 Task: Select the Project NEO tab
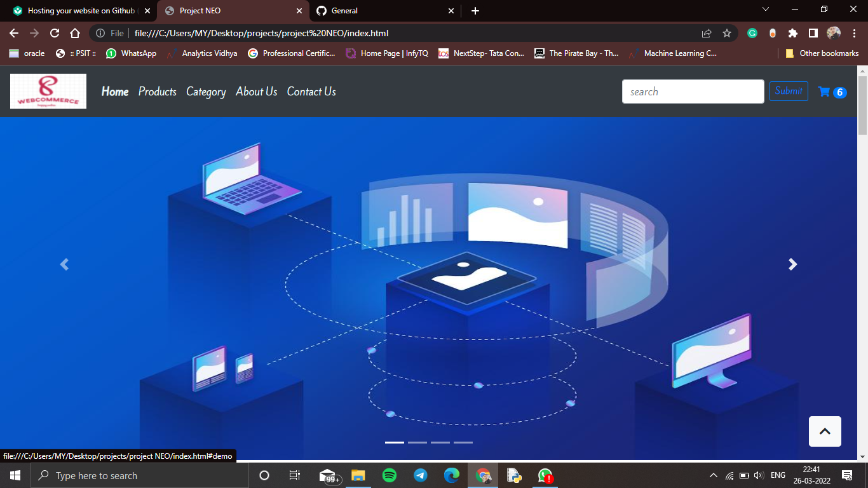(x=233, y=11)
